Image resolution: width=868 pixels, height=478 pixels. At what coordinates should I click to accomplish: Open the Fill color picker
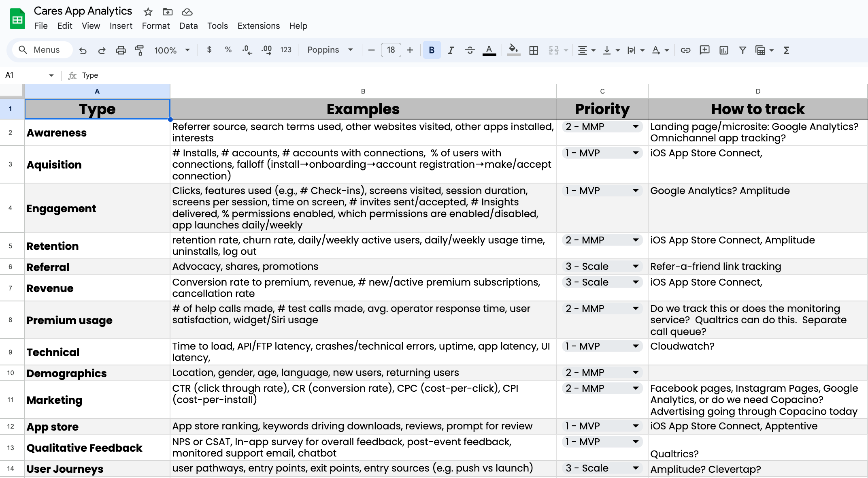[513, 50]
